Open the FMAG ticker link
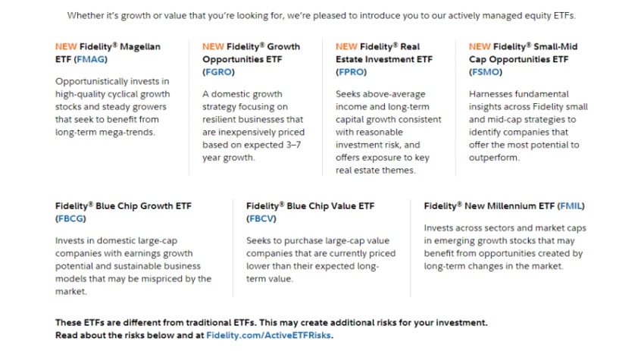The width and height of the screenshot is (644, 351). (x=90, y=59)
